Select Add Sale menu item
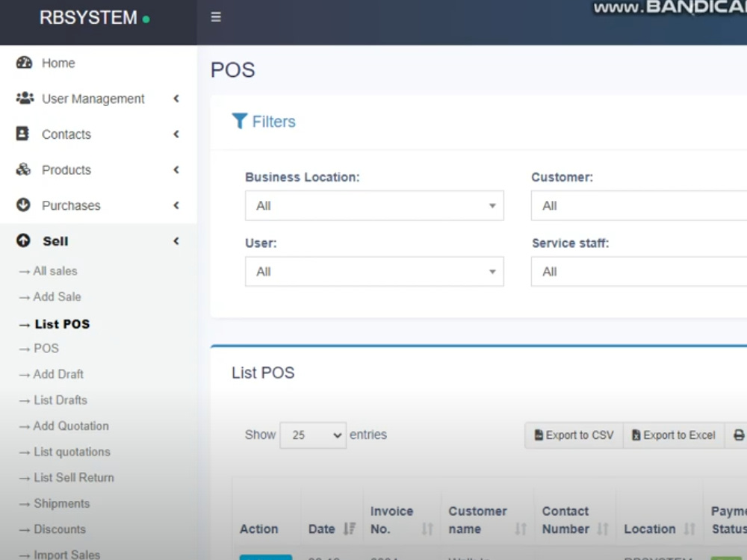 (x=58, y=296)
